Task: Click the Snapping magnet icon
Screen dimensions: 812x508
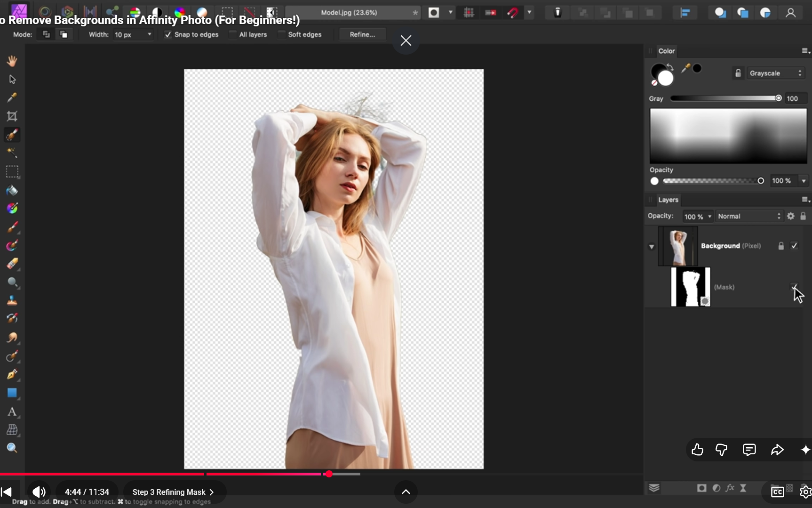Action: (513, 13)
